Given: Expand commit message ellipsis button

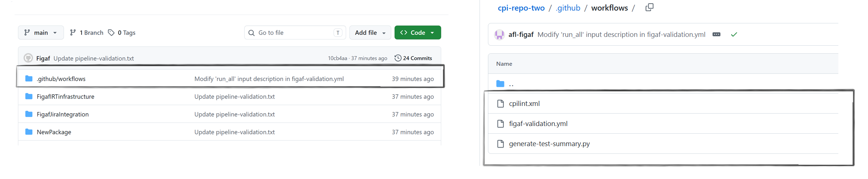Looking at the screenshot, I should (x=717, y=34).
